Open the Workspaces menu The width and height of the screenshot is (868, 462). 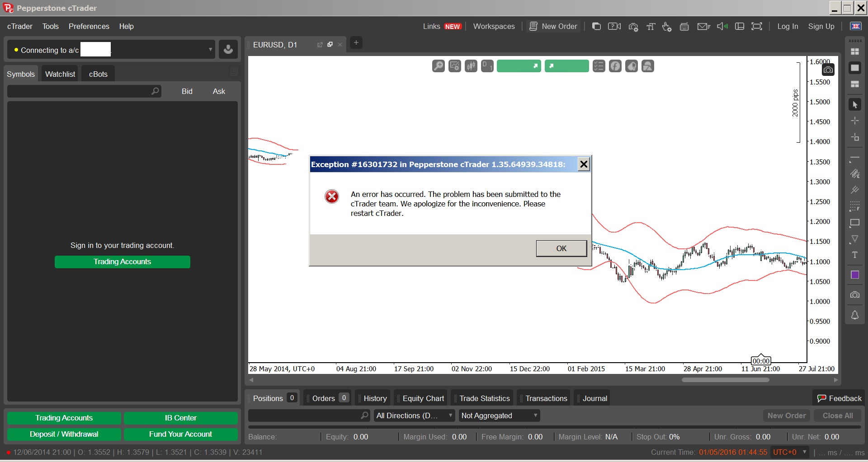point(494,27)
